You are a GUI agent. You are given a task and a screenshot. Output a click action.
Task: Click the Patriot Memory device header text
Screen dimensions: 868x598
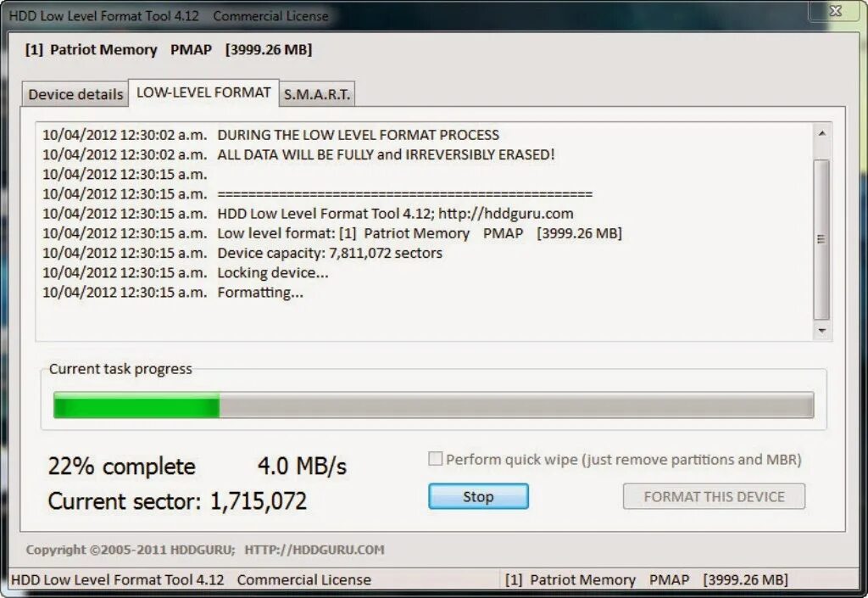click(169, 49)
